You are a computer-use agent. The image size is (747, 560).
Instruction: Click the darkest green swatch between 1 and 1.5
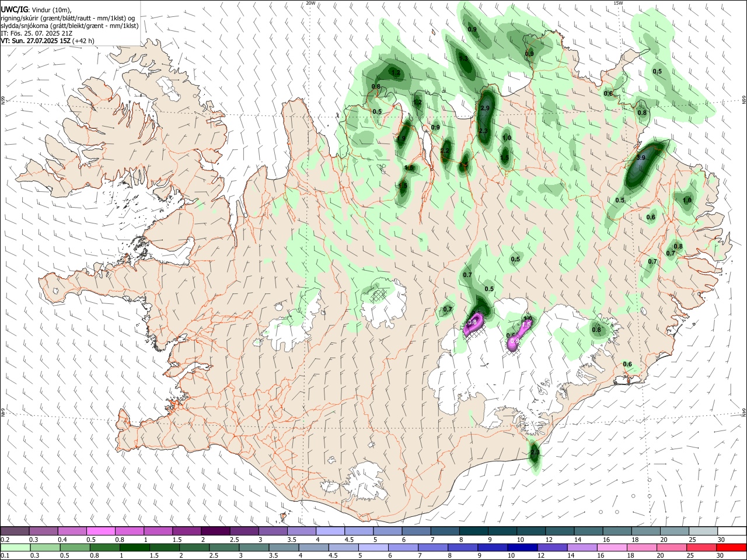click(134, 547)
